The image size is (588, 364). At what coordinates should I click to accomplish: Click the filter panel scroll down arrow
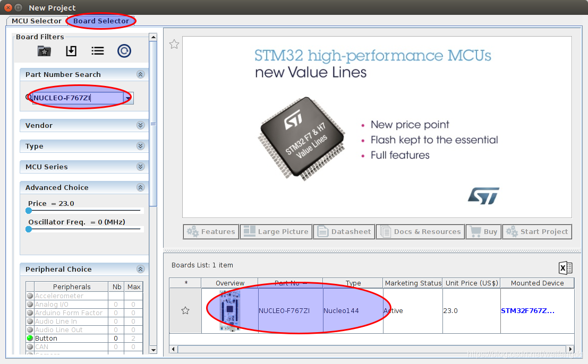point(153,350)
